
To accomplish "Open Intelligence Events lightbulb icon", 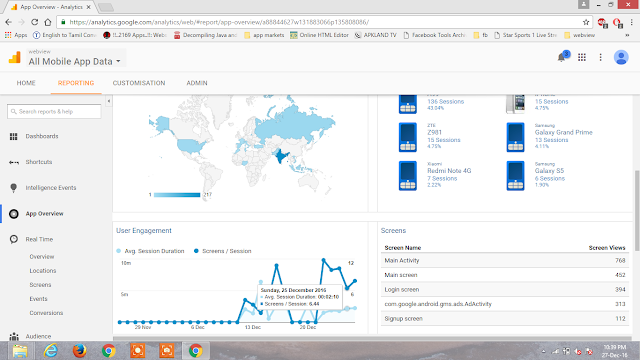I will [x=13, y=188].
